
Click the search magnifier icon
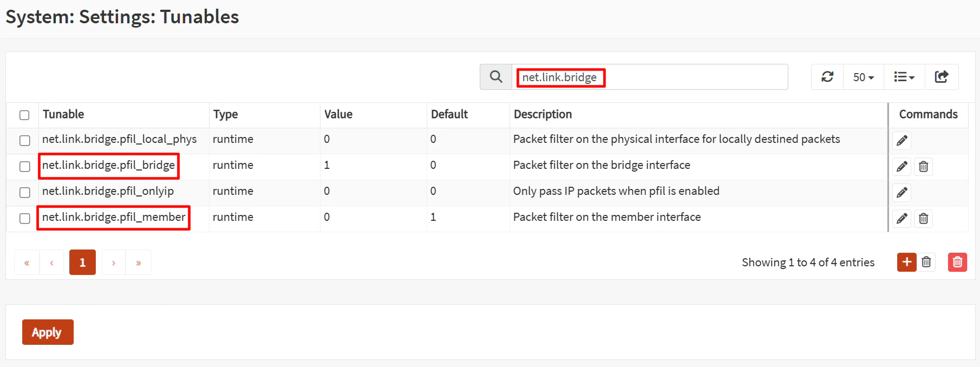pyautogui.click(x=496, y=77)
